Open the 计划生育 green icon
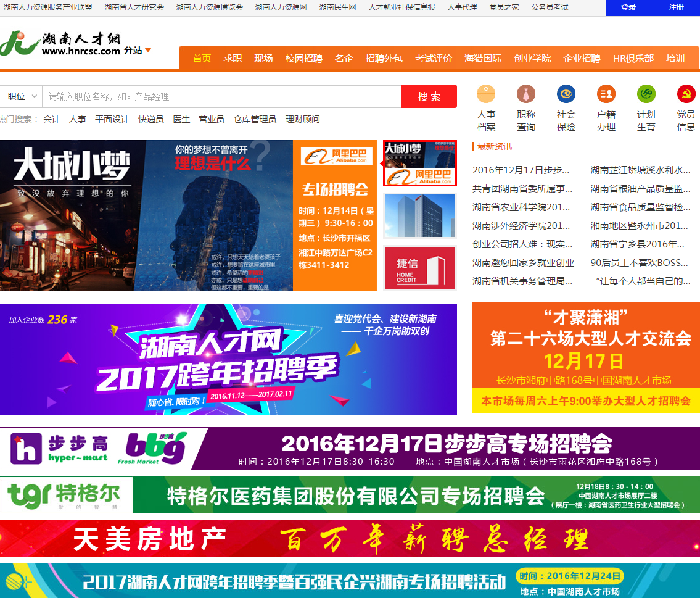700x598 pixels. tap(646, 94)
